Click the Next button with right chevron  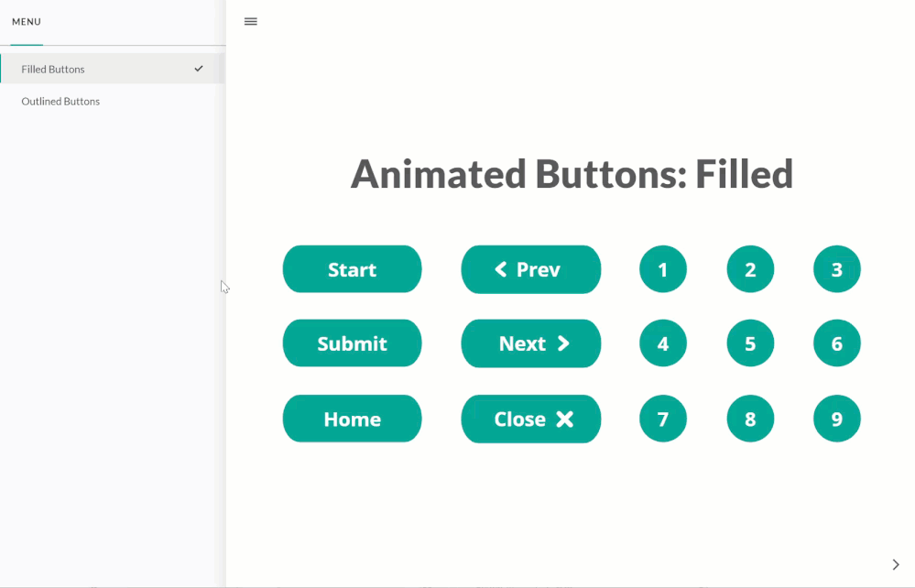tap(530, 343)
